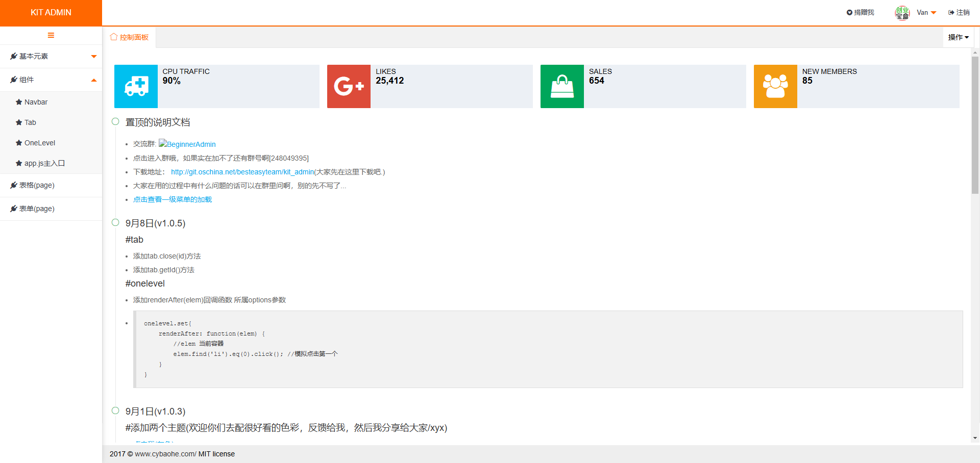Click the broken BeginnerAdmin image icon
Screen dimensions: 980x463
click(163, 143)
